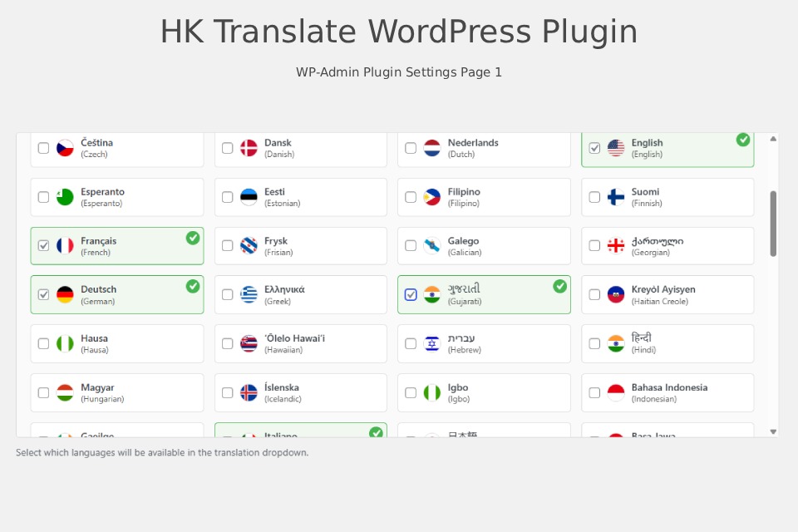Tick the Esperanto checkbox
The image size is (798, 532).
44,197
